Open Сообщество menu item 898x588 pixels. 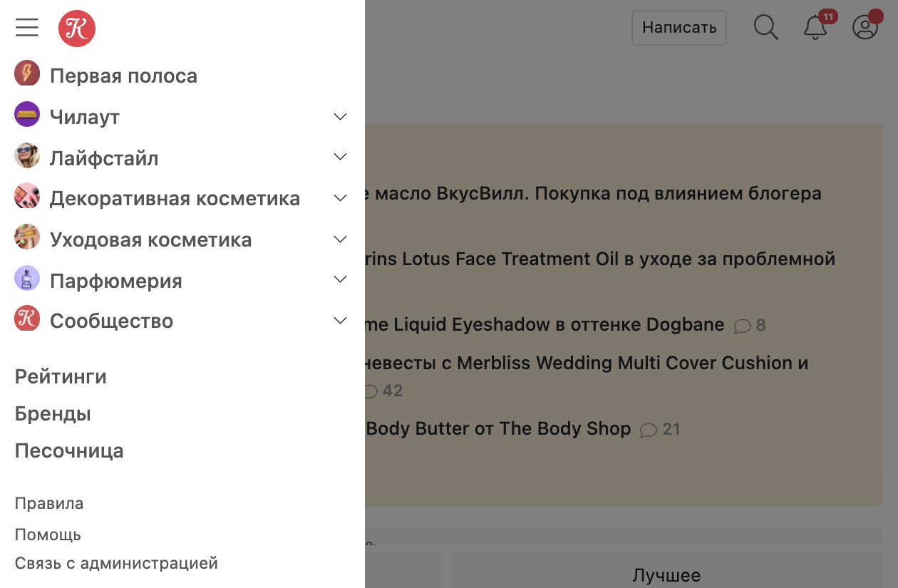click(x=111, y=321)
